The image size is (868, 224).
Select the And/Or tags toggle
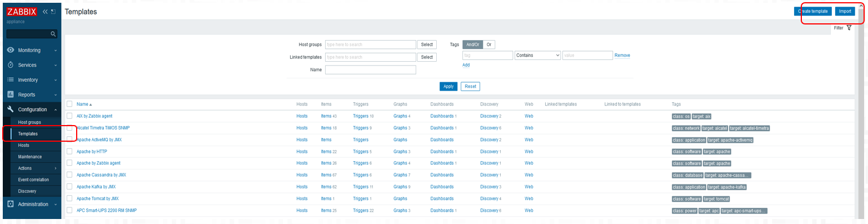pyautogui.click(x=472, y=44)
